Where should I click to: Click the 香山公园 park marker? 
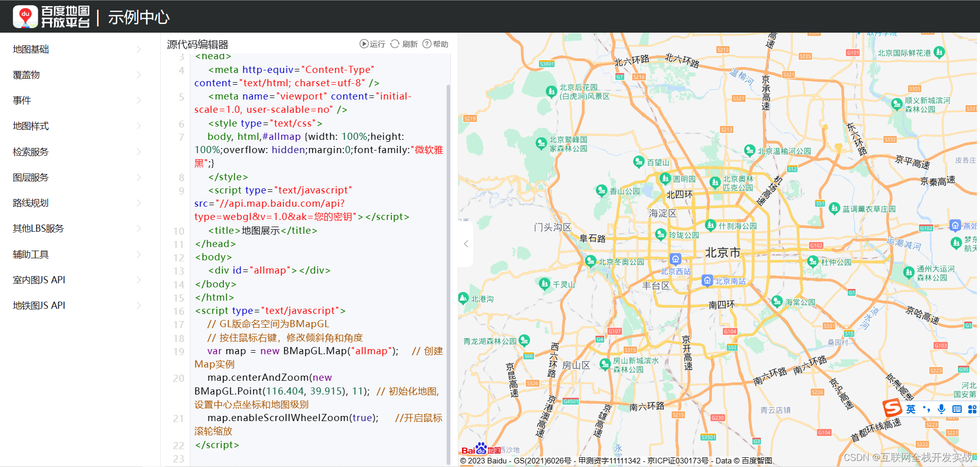coord(601,190)
